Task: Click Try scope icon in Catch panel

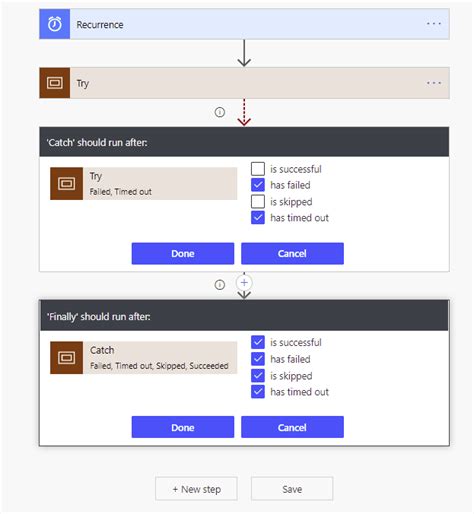Action: pos(67,184)
